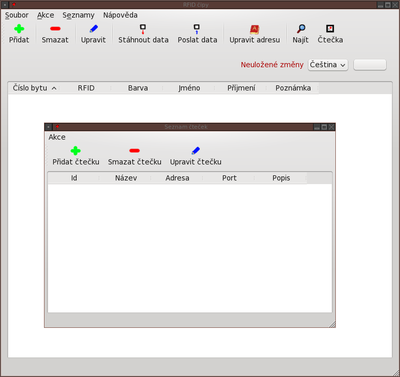Click the Popis column header
This screenshot has width=400, height=377.
pos(281,178)
